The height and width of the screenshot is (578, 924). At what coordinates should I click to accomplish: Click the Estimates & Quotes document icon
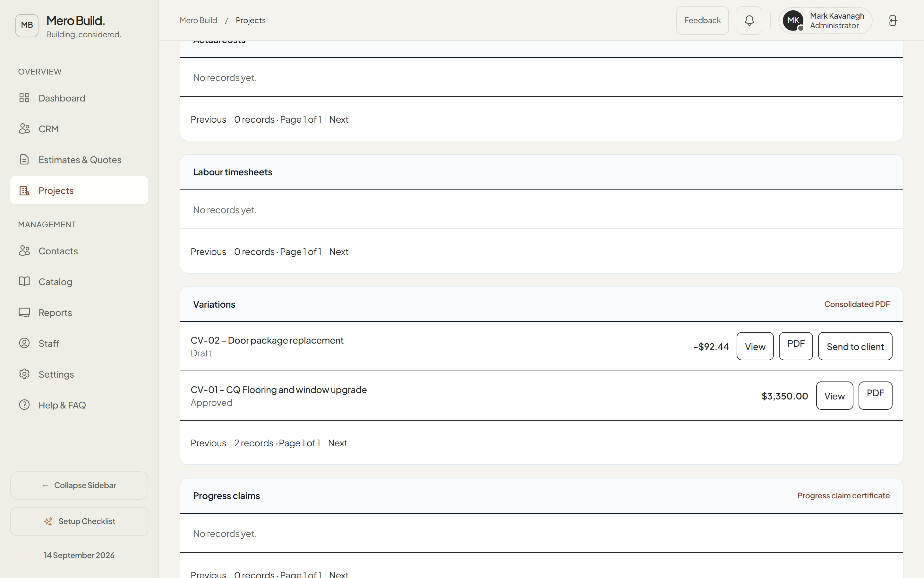coord(24,159)
